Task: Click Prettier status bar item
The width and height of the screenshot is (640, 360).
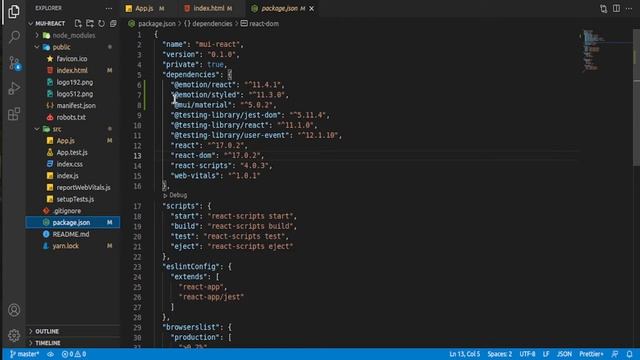Action: click(591, 354)
